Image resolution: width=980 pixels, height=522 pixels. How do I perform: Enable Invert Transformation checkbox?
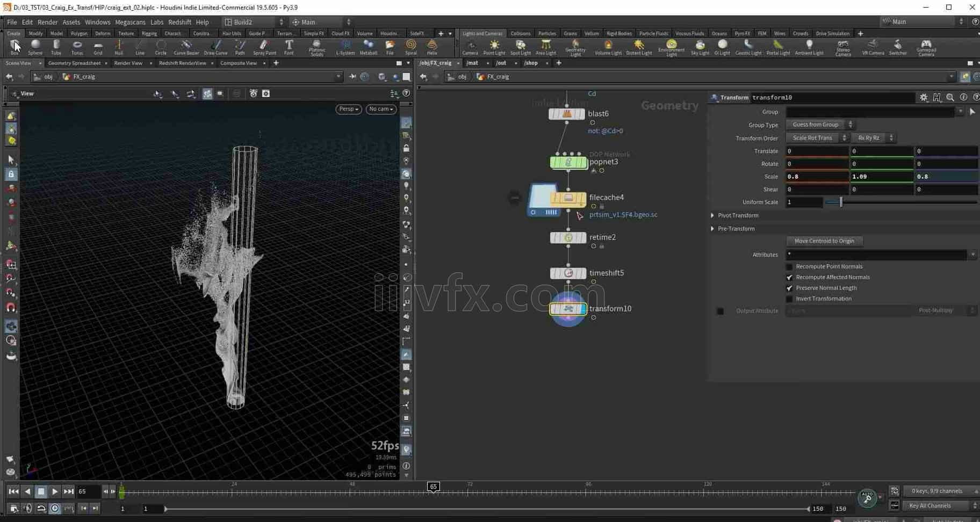[x=789, y=299]
